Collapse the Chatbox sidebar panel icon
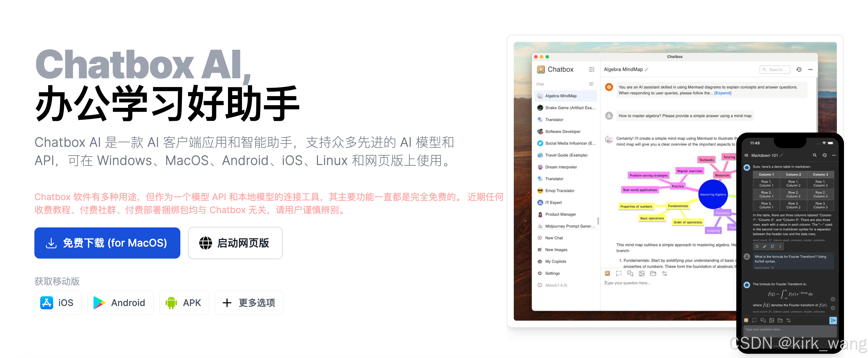The image size is (868, 358). [x=591, y=70]
